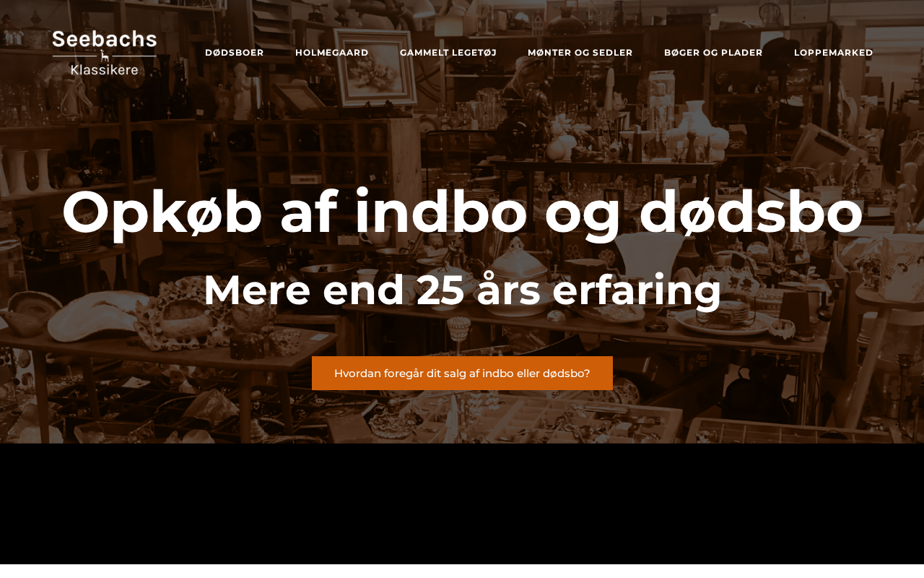Go to the Holmegaard page
This screenshot has height=578, width=924.
coord(332,53)
